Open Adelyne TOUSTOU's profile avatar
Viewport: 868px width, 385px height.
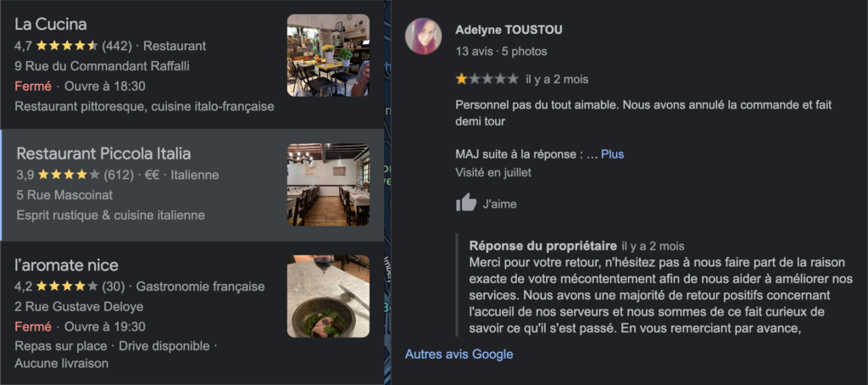[424, 36]
